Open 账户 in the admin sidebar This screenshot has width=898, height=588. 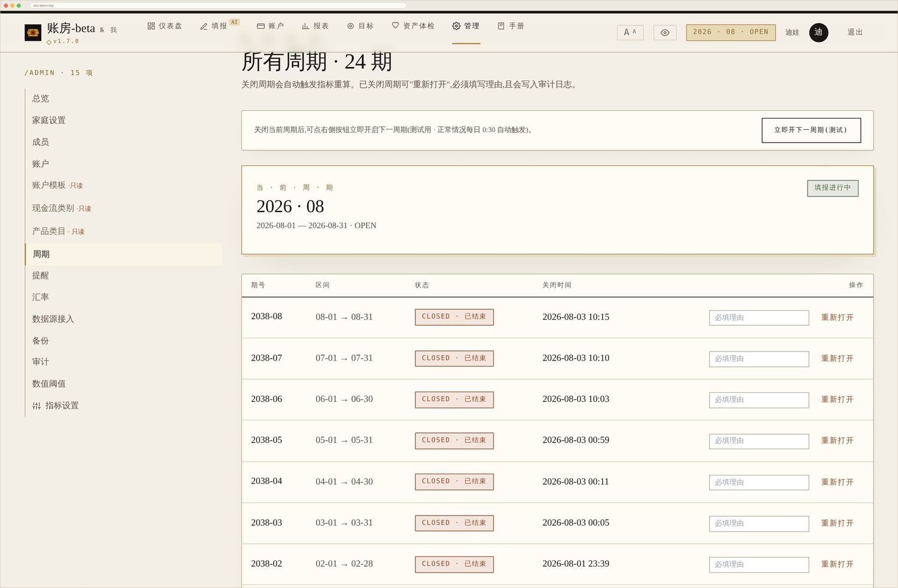pyautogui.click(x=41, y=163)
